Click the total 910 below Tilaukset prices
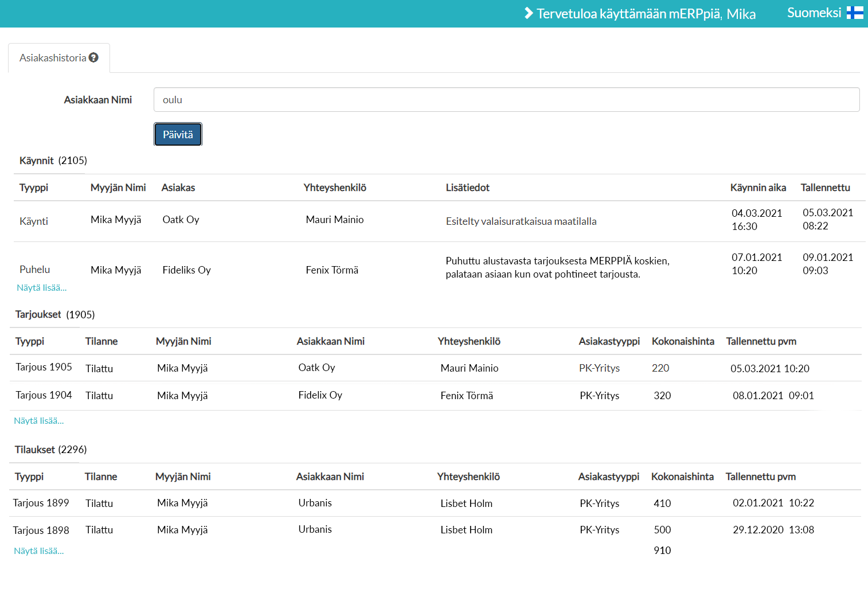The width and height of the screenshot is (868, 601). click(663, 551)
